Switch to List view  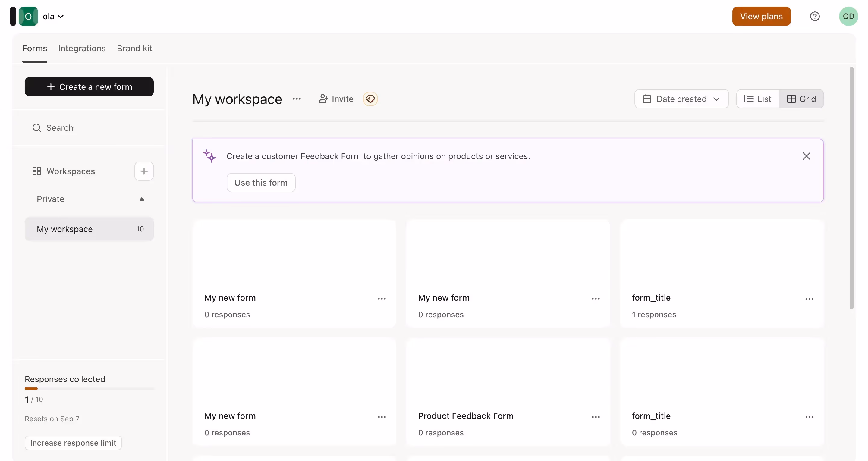click(x=757, y=99)
